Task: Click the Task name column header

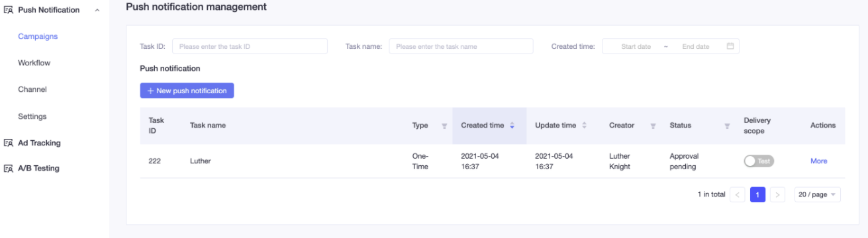Action: click(x=208, y=126)
